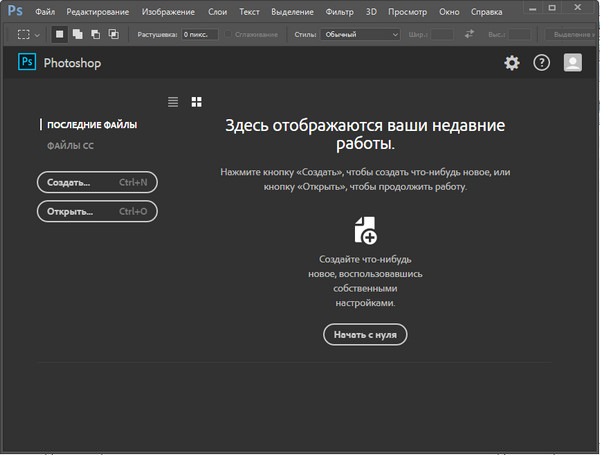Switch recent files to list view

[173, 102]
